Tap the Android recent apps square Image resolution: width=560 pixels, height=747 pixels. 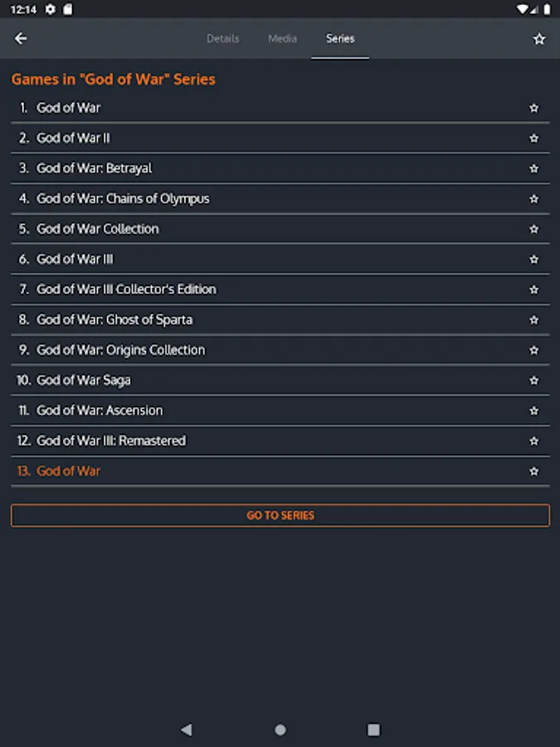[373, 730]
